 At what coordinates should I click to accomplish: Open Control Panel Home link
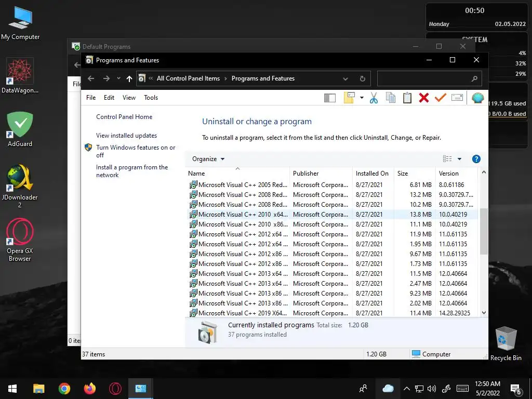click(x=124, y=117)
